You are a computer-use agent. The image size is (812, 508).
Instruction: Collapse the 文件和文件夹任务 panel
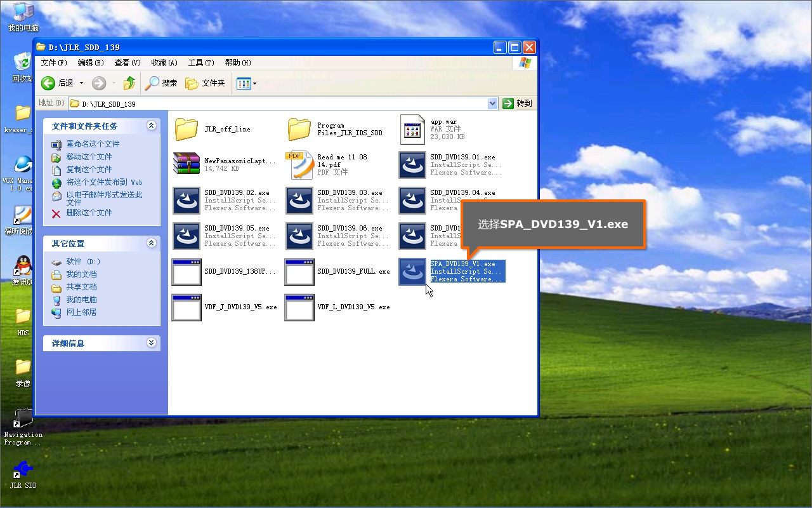(x=151, y=126)
